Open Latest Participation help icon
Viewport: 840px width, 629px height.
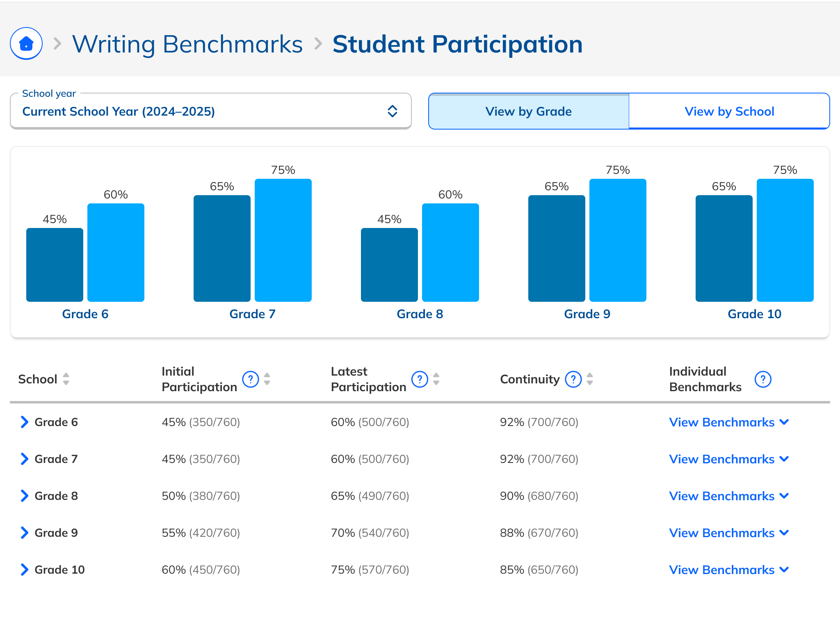tap(420, 379)
